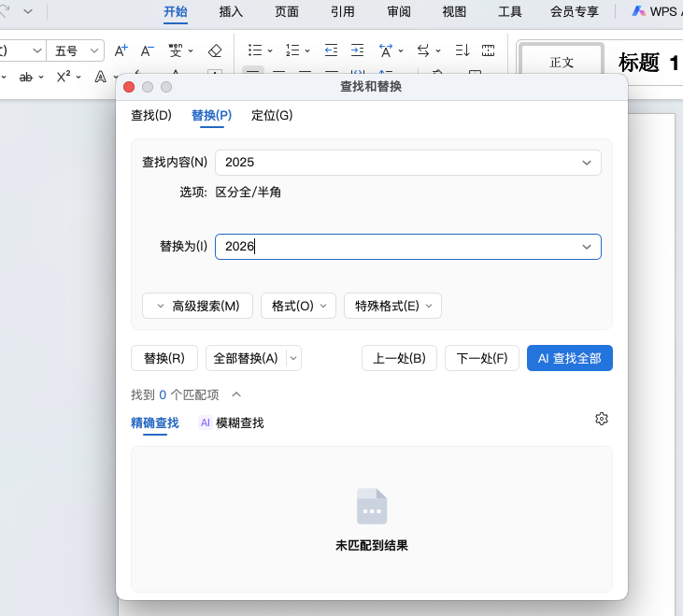Open the 工具 ribbon tab
The width and height of the screenshot is (683, 616).
pos(510,11)
